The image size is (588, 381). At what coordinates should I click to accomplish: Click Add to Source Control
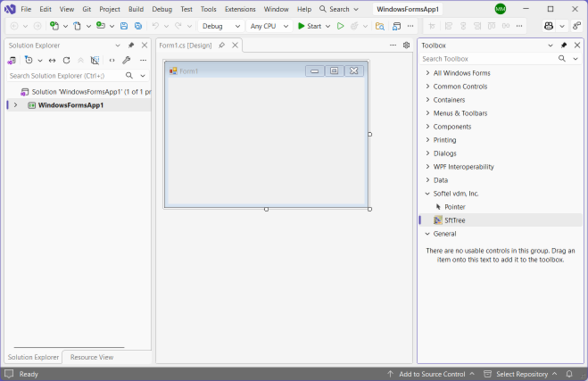(x=432, y=374)
